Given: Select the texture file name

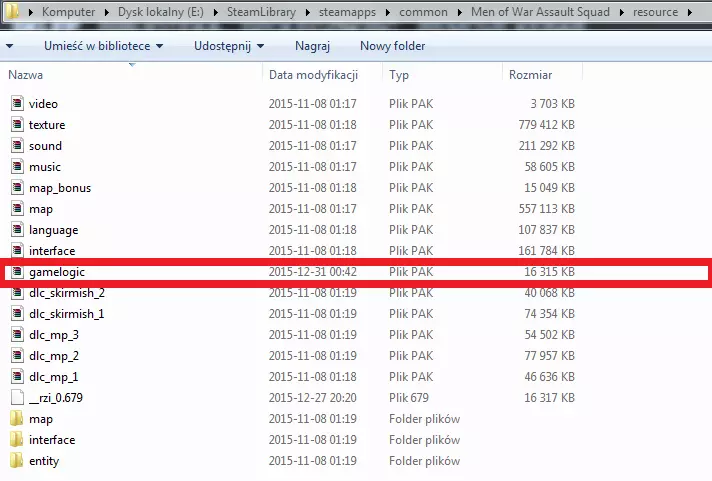Looking at the screenshot, I should tap(47, 124).
